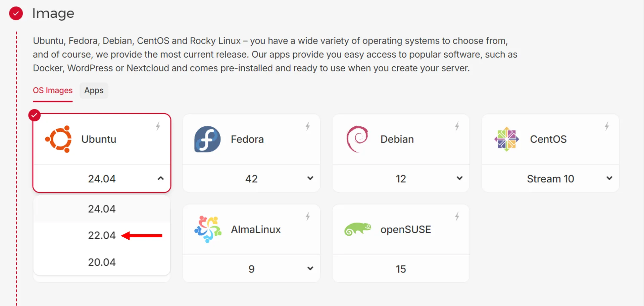Viewport: 644px width, 306px height.
Task: Switch to the Apps tab
Action: (94, 90)
